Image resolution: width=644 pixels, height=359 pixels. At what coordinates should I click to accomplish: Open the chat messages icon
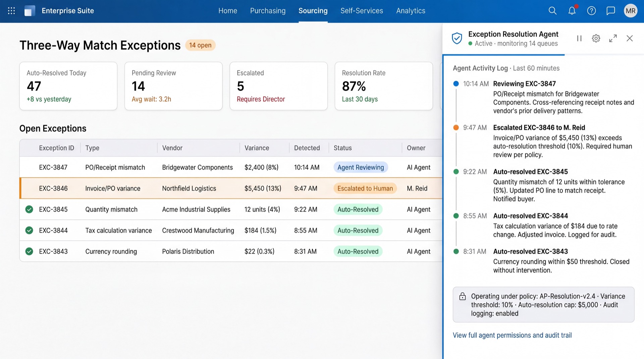click(x=611, y=11)
